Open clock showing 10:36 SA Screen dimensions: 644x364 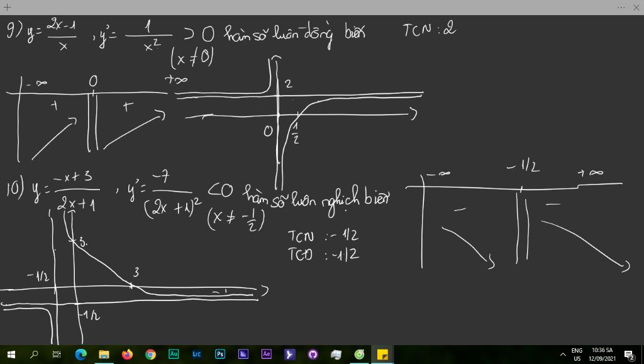(602, 354)
